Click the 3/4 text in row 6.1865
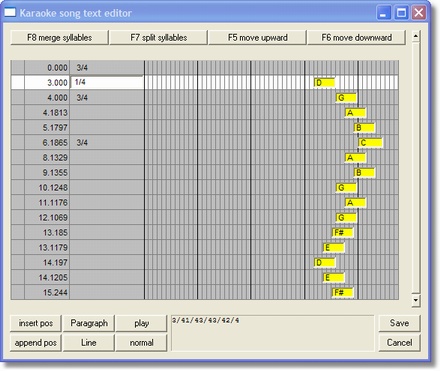Viewport: 440px width, 371px height. click(82, 143)
